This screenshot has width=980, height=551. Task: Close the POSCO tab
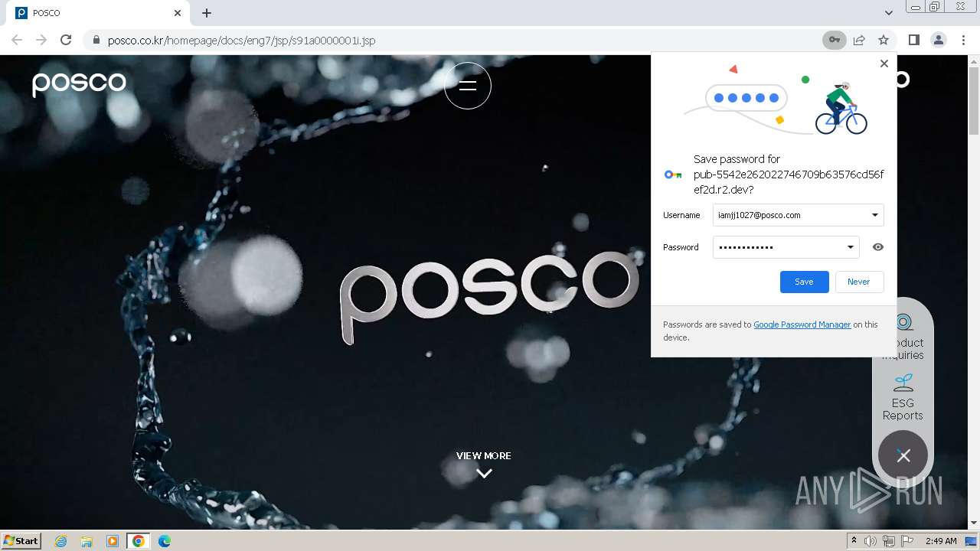178,13
